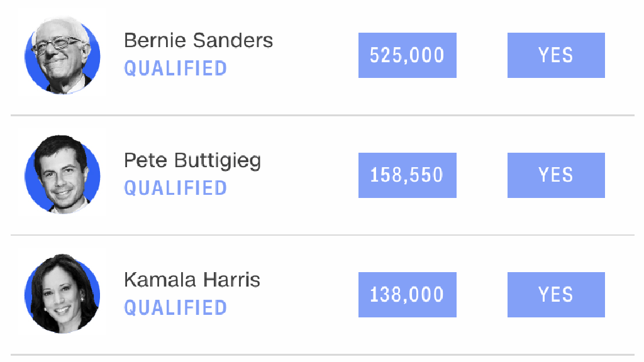Click divider line below Bernie Sanders row
Screen dimensions: 644x362
click(323, 116)
